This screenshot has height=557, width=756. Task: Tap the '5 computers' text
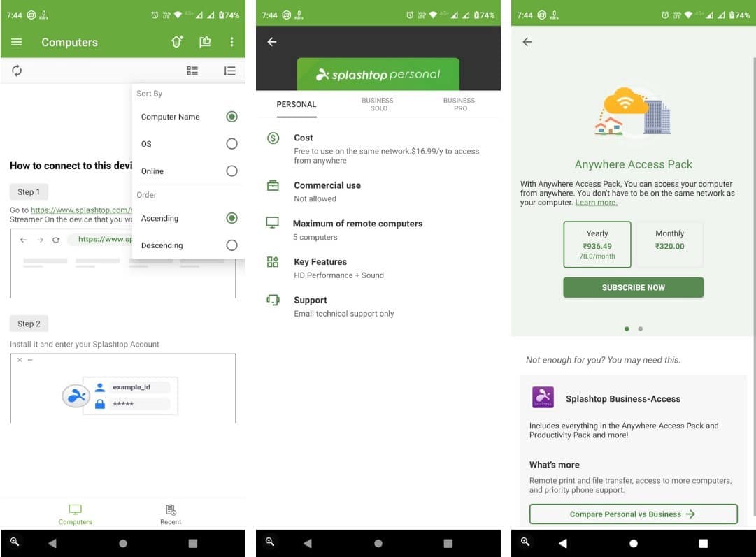point(315,237)
